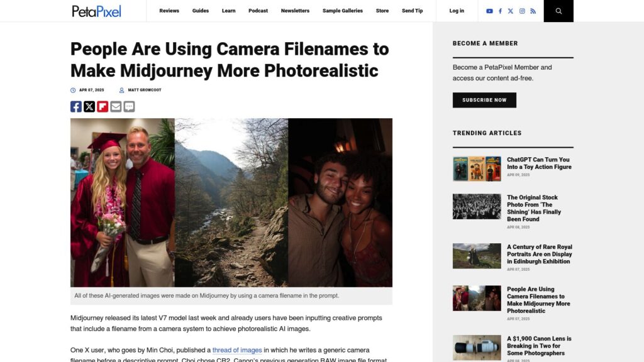Viewport: 644px width, 362px height.
Task: Open PetaPixel's Instagram icon in header
Action: click(x=522, y=11)
